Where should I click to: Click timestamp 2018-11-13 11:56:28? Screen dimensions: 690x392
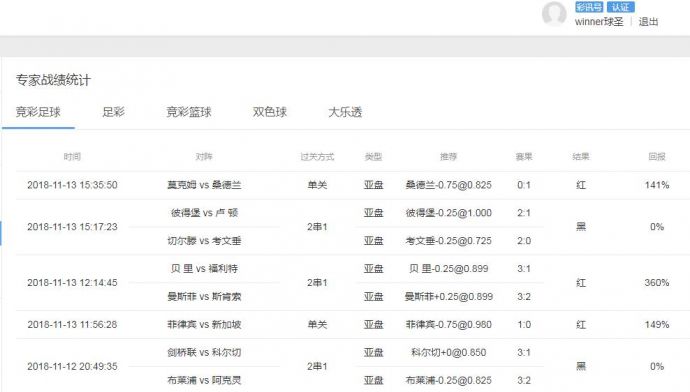pyautogui.click(x=72, y=325)
